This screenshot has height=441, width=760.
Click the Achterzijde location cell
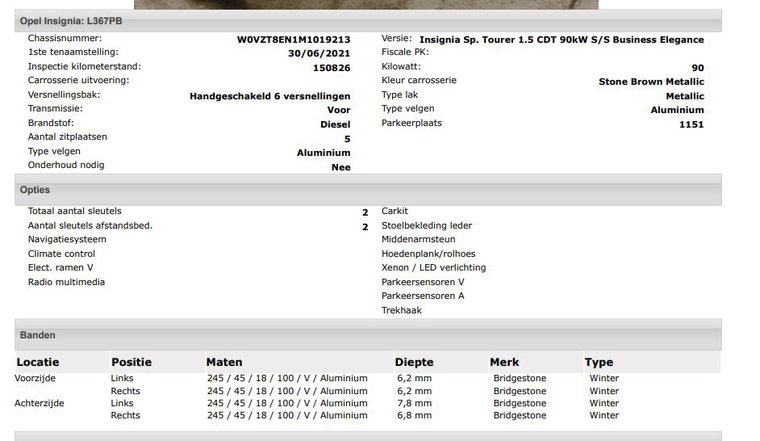[39, 403]
